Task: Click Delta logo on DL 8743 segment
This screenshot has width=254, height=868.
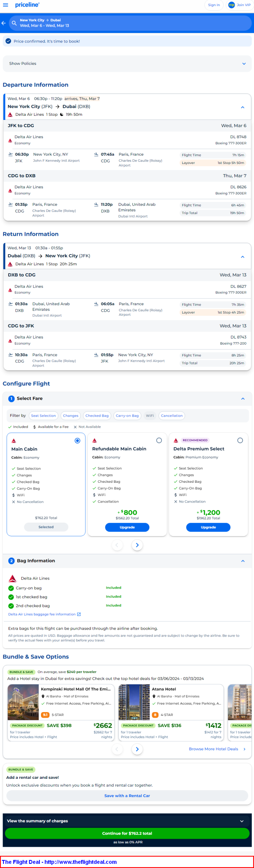Action: [x=10, y=341]
